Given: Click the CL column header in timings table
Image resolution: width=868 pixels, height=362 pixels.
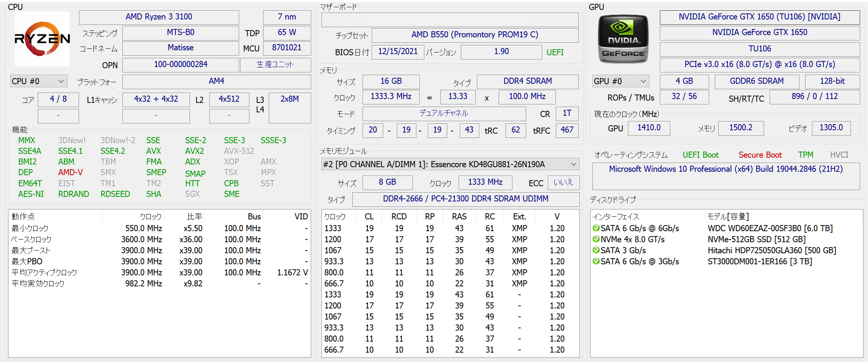Looking at the screenshot, I should coord(369,216).
